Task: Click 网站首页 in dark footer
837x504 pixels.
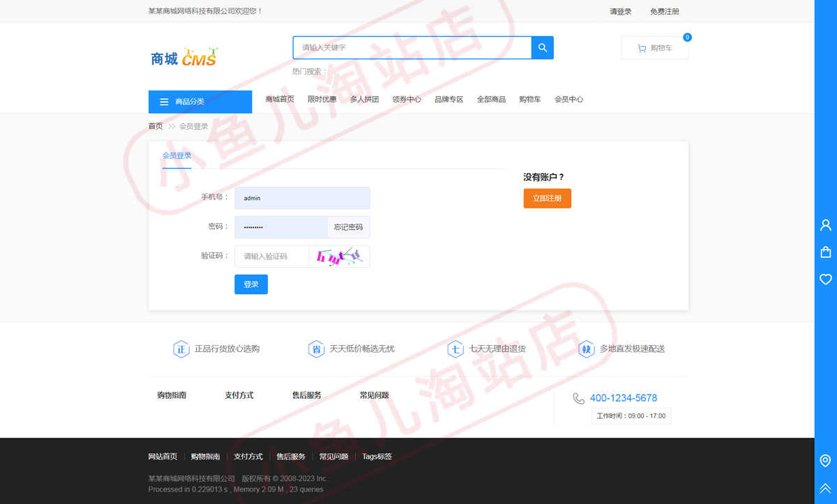Action: 163,457
